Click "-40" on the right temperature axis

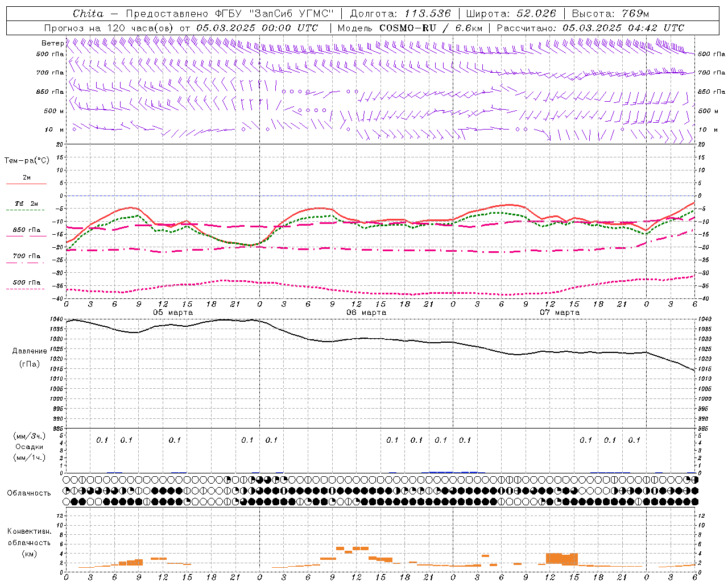702,298
